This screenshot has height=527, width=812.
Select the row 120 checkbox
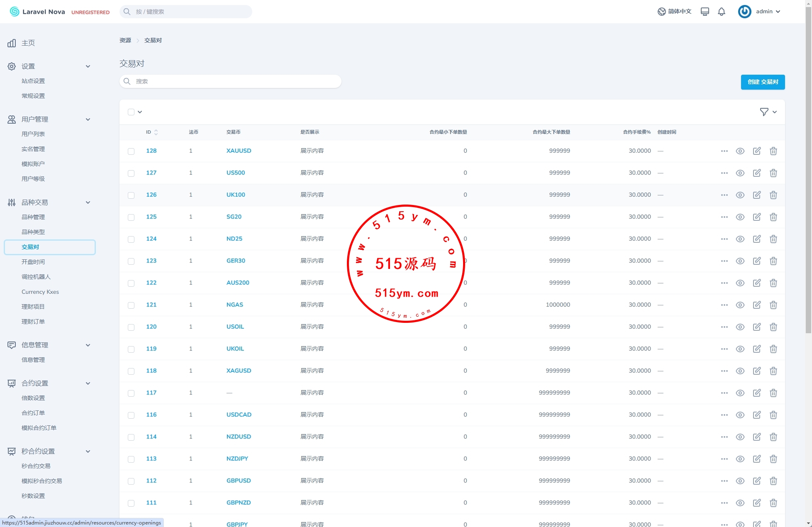click(x=131, y=327)
